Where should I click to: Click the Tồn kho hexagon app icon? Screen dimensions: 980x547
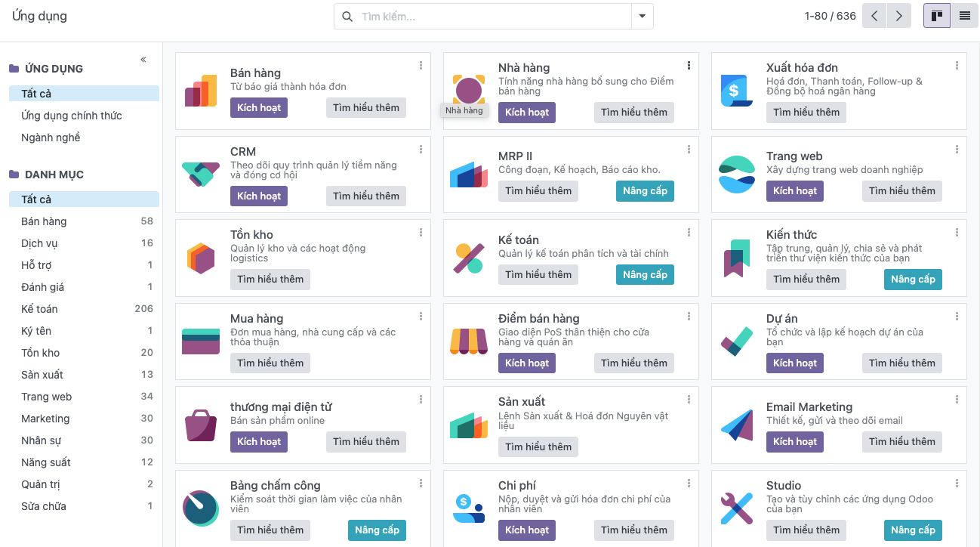pyautogui.click(x=201, y=258)
